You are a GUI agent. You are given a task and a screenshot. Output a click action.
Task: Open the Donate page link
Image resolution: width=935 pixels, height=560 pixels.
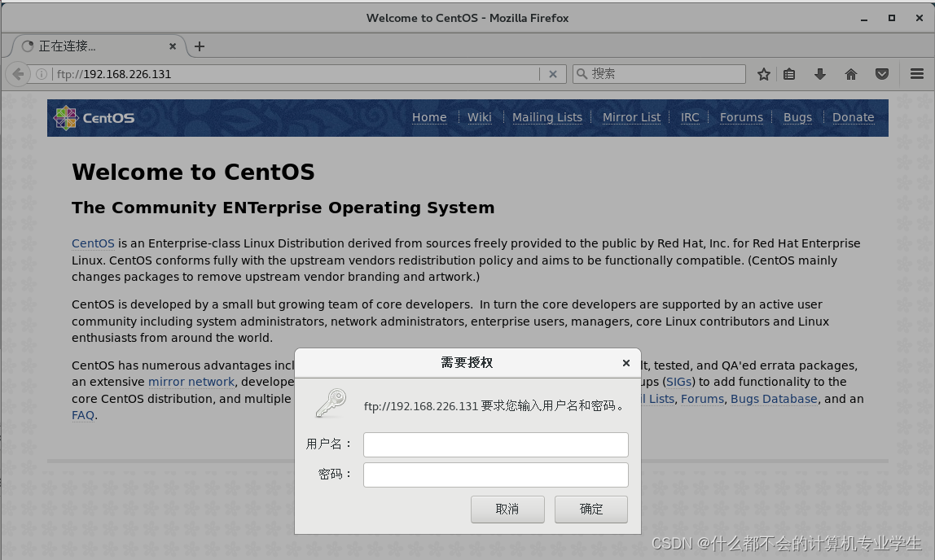coord(854,117)
